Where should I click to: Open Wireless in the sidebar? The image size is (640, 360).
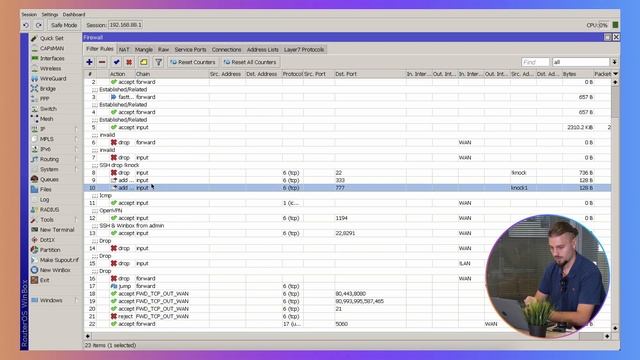coord(50,69)
